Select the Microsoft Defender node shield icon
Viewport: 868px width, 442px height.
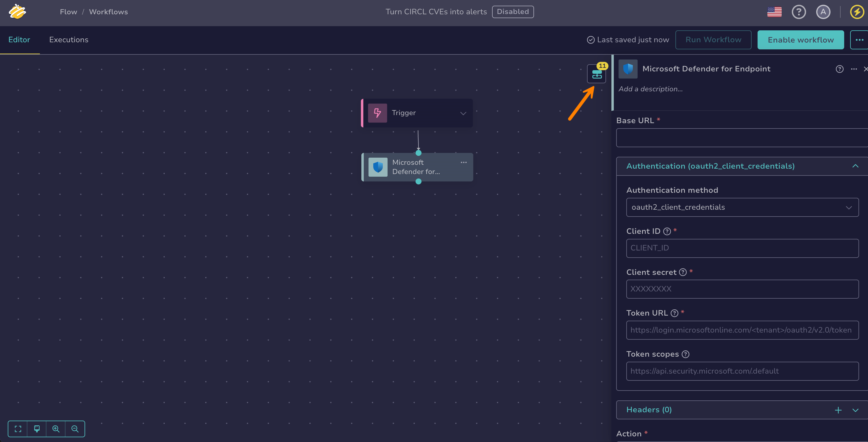378,167
